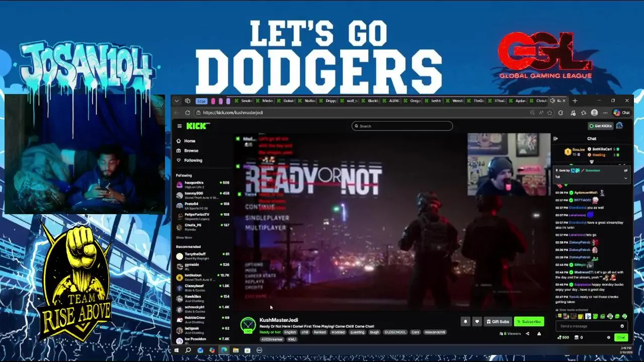Open Proto94 channel in Following list

(x=202, y=206)
